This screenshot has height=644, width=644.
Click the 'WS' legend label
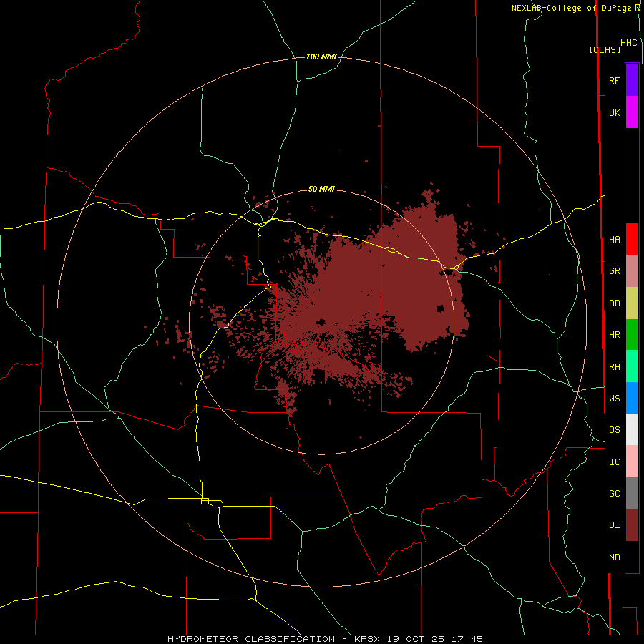(614, 398)
